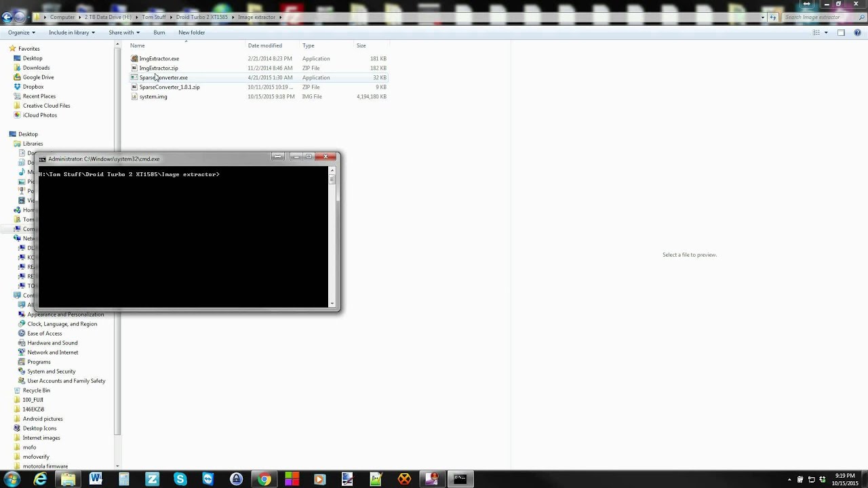Screen dimensions: 868x488
Task: Refresh the Explorer folder view
Action: click(x=773, y=17)
